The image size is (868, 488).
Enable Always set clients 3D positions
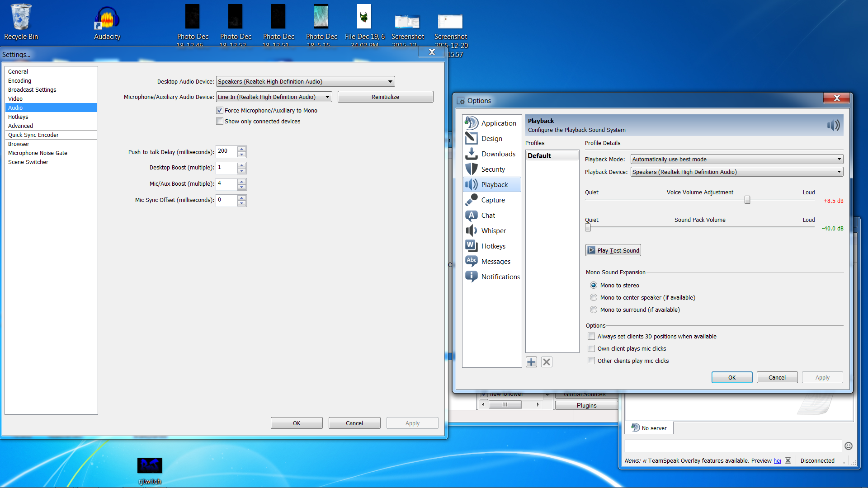pos(591,336)
